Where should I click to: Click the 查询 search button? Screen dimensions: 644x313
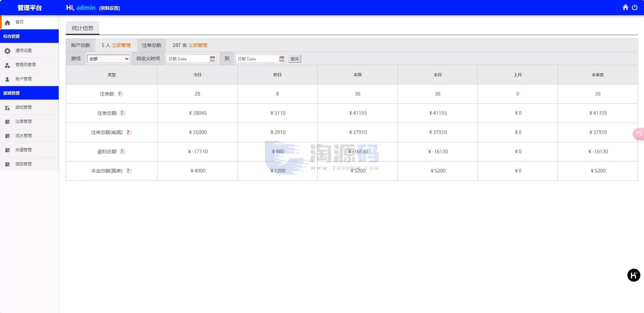(295, 59)
